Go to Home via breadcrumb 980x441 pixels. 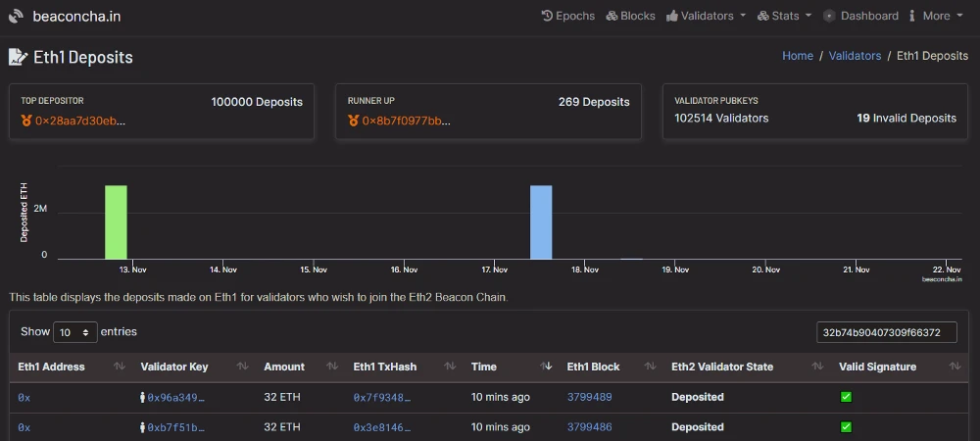[x=798, y=56]
